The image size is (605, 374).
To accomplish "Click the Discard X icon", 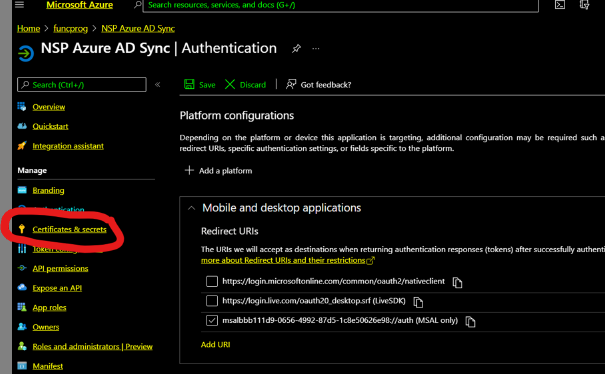I will (230, 85).
